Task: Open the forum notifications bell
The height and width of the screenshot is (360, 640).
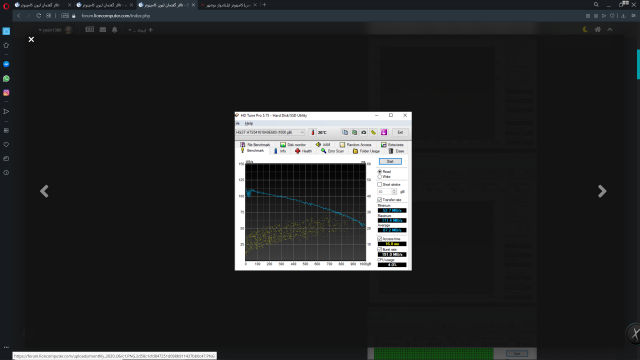Action: [x=115, y=30]
